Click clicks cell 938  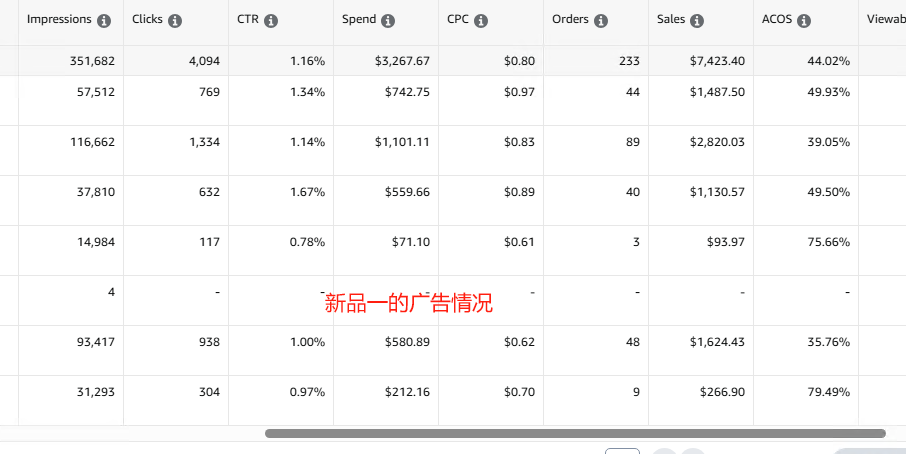point(209,342)
